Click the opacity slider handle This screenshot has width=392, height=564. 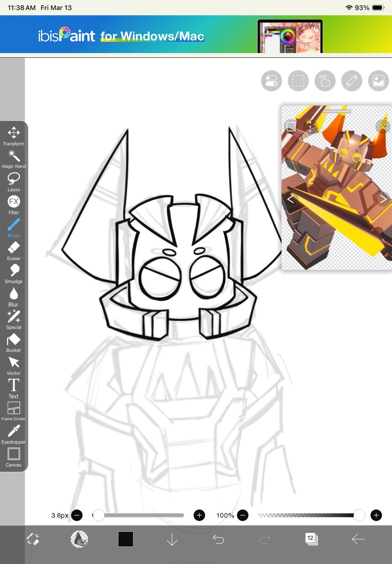[x=359, y=515]
